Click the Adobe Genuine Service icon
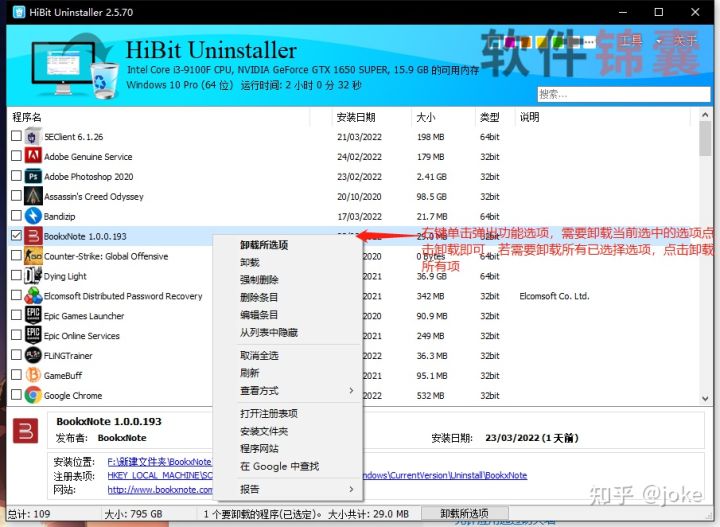The width and height of the screenshot is (720, 527). (33, 157)
